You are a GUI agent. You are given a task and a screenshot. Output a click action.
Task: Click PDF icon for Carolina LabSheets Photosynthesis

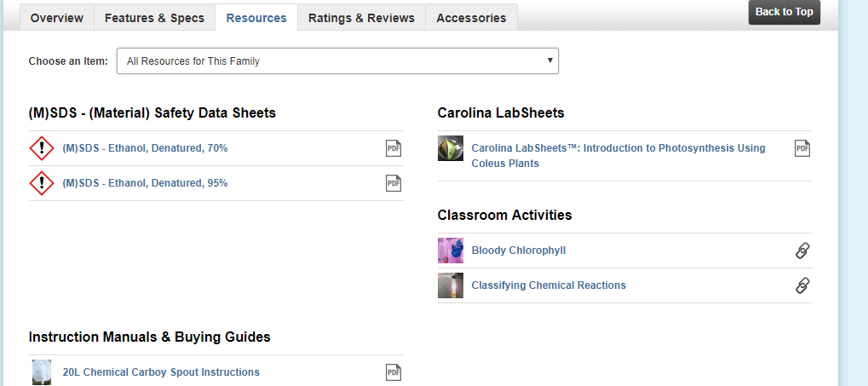click(x=802, y=148)
